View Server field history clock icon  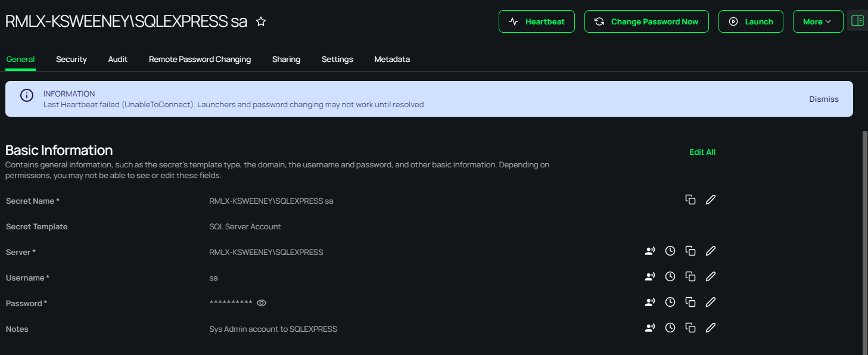tap(670, 251)
